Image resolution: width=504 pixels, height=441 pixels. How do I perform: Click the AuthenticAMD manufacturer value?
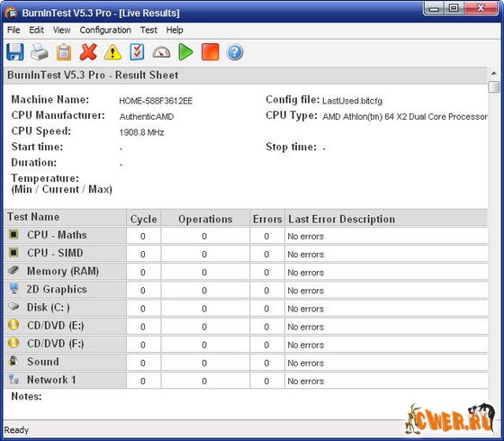pyautogui.click(x=146, y=116)
